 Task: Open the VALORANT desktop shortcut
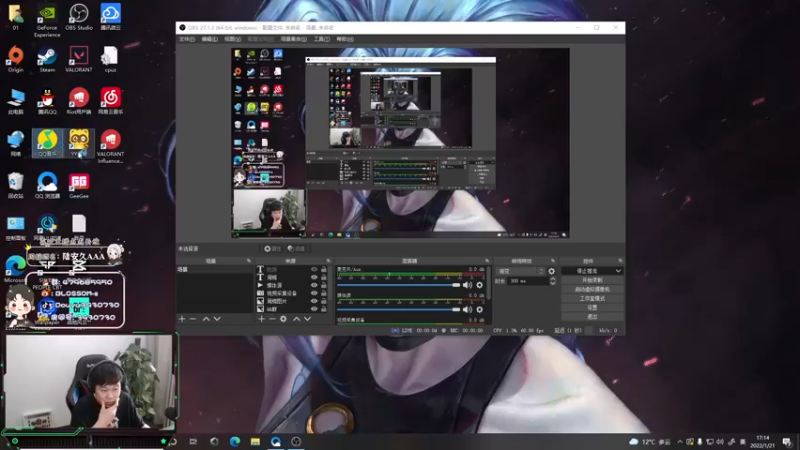(79, 59)
